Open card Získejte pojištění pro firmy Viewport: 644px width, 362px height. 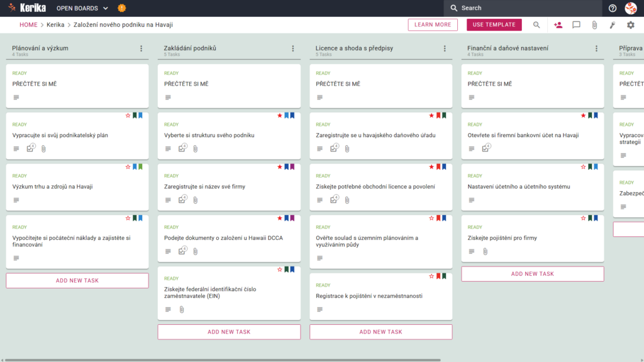[x=532, y=238]
